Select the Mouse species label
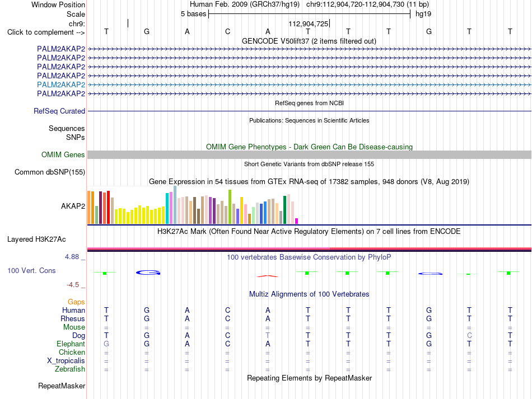 74,327
